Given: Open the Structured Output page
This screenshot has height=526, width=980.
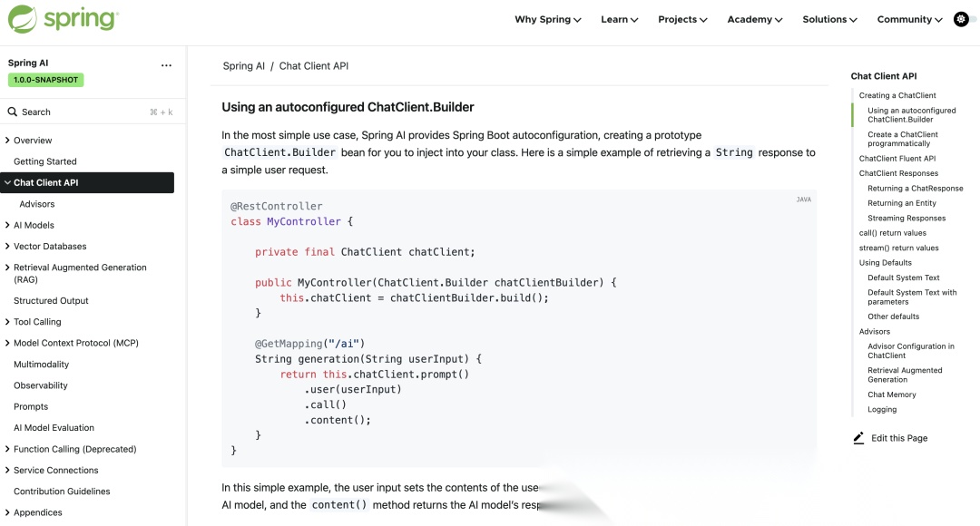Looking at the screenshot, I should pyautogui.click(x=51, y=300).
